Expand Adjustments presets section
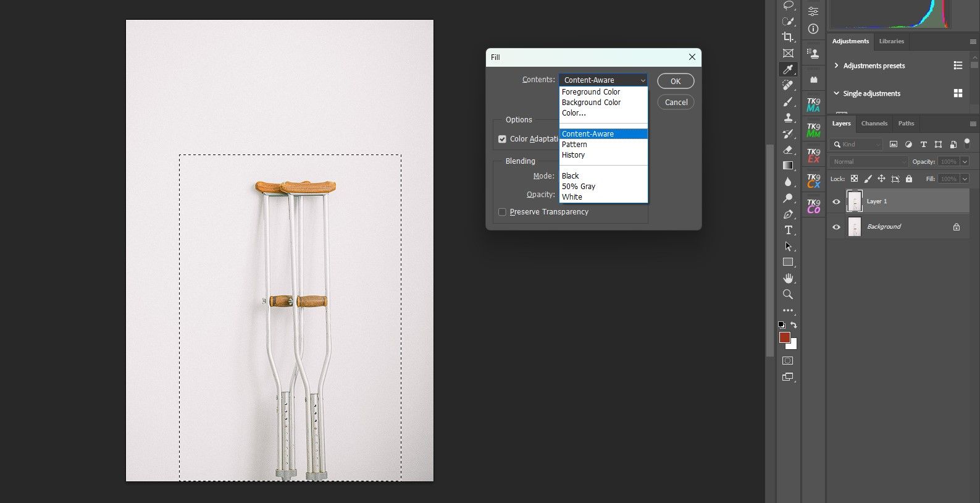Viewport: 980px width, 503px height. (836, 66)
